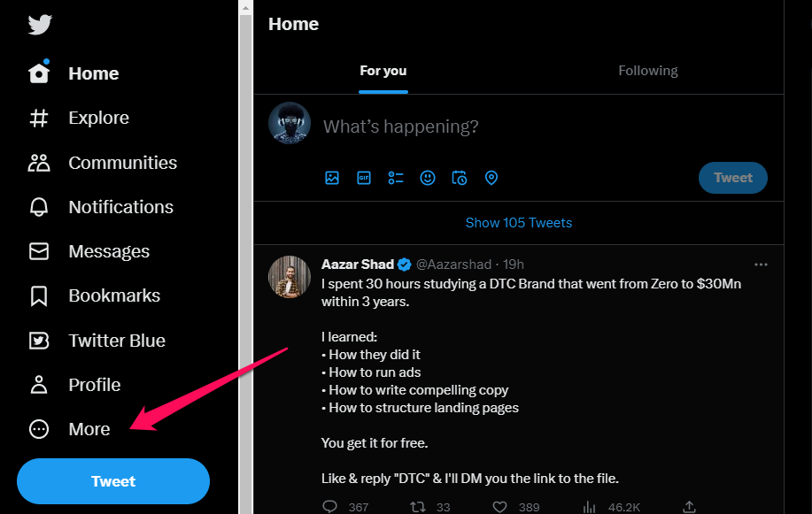The image size is (812, 514).
Task: Share the tweet via upload icon
Action: (689, 507)
